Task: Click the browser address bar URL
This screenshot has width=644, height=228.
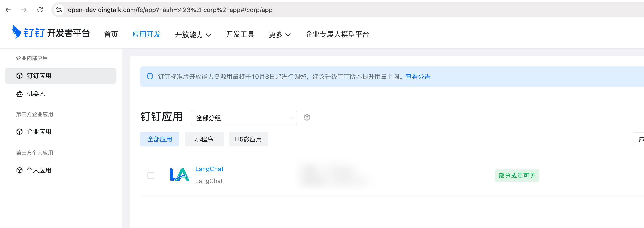Action: (170, 10)
